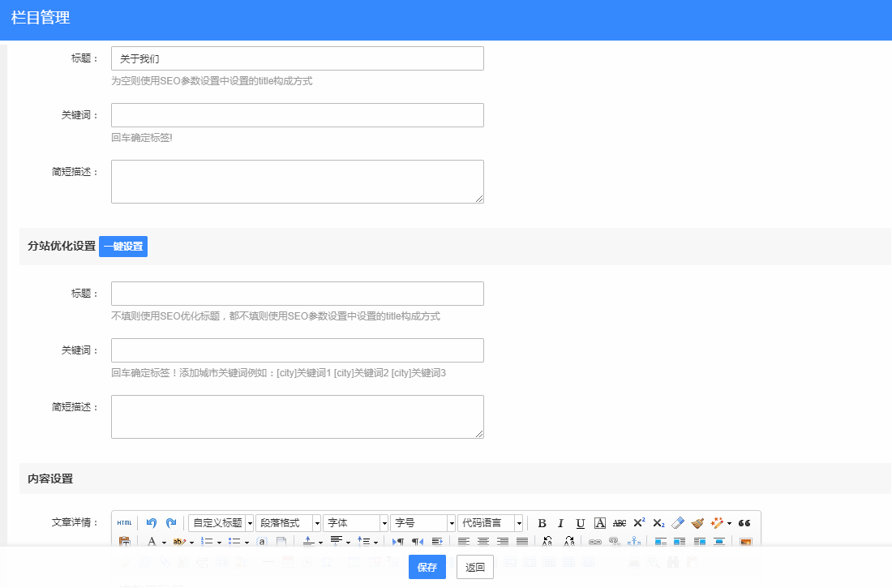
Task: Expand the auto-typeset options arrow
Action: coord(729,523)
